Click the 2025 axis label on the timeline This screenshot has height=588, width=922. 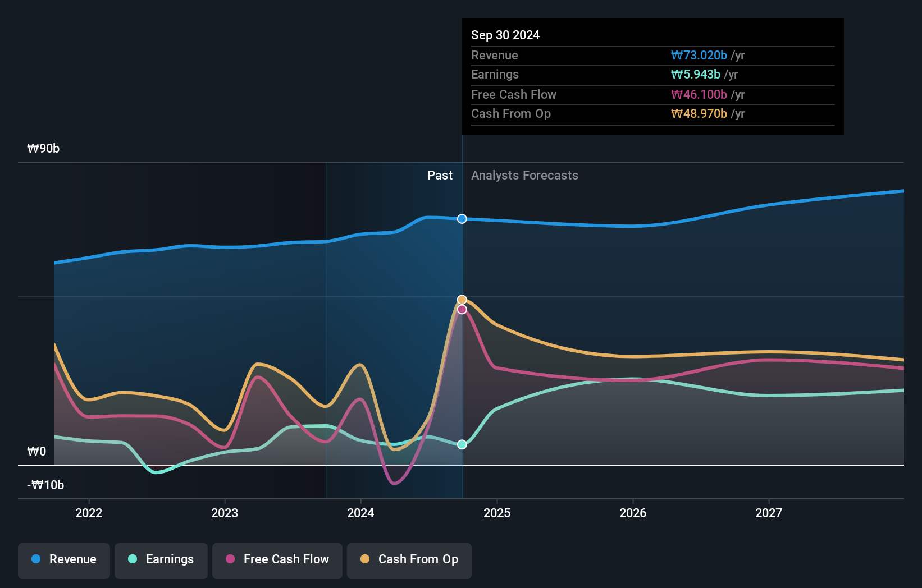click(497, 513)
